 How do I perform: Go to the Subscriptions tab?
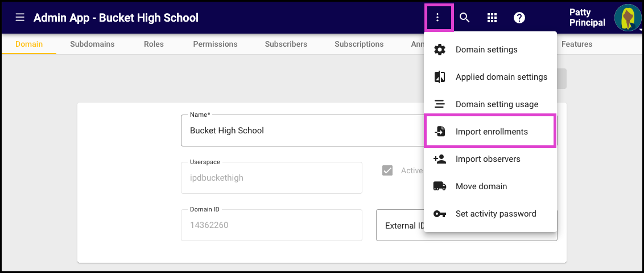point(359,44)
